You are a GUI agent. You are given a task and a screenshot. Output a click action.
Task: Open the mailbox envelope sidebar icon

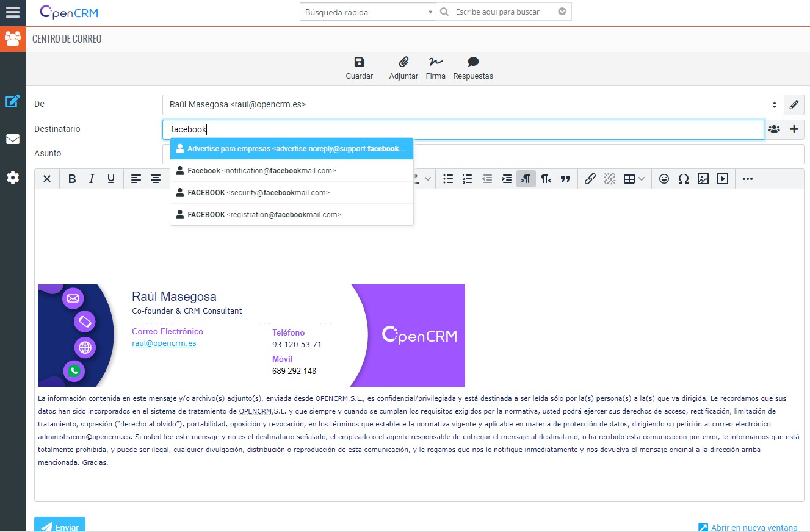click(x=13, y=139)
